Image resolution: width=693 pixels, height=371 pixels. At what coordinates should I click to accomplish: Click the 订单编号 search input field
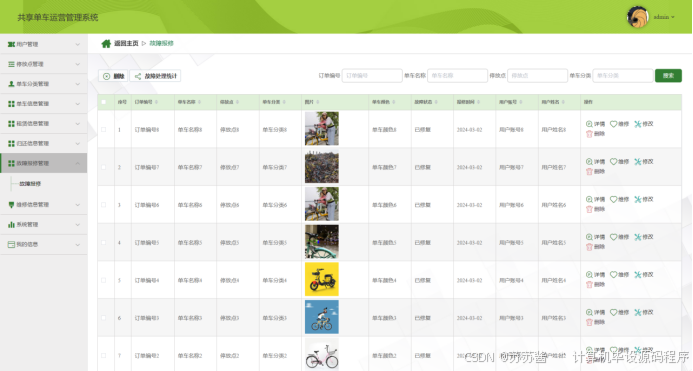(x=372, y=76)
